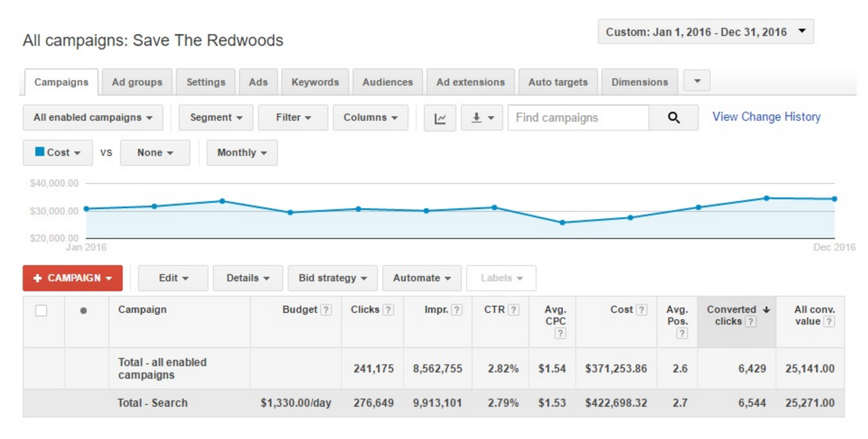Switch to the Ads tab
The height and width of the screenshot is (439, 868).
(x=258, y=82)
